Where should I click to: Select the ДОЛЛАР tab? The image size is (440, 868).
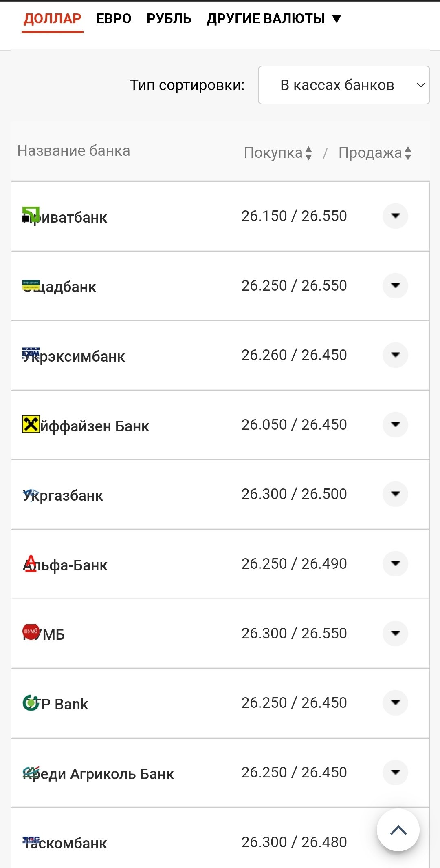(x=53, y=19)
